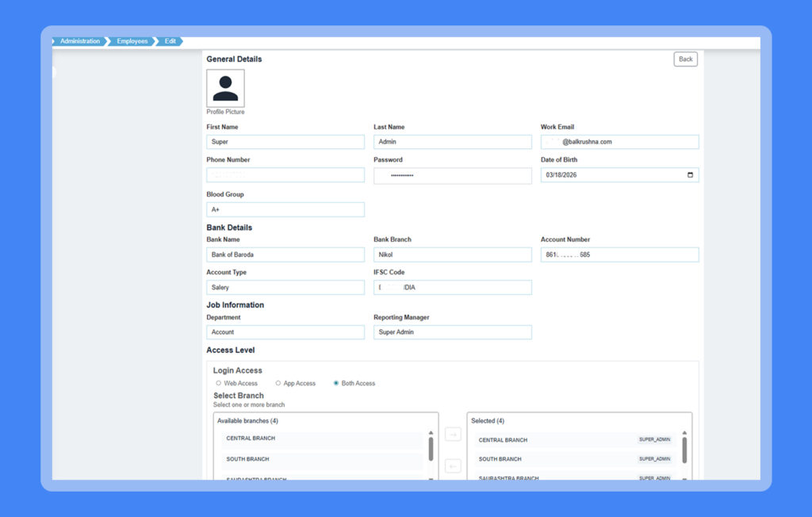The image size is (812, 517).
Task: Open the Account Type field
Action: [285, 288]
